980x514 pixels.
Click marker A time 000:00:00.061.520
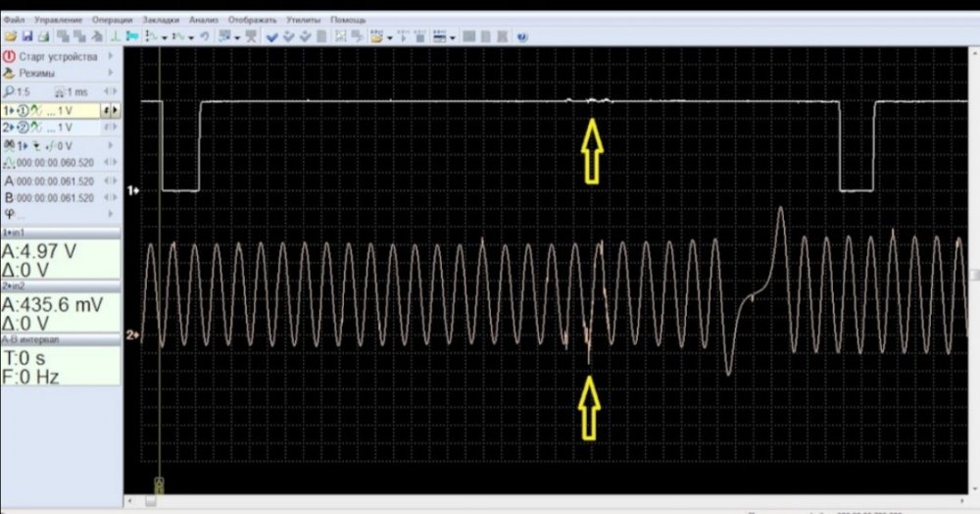click(x=55, y=181)
